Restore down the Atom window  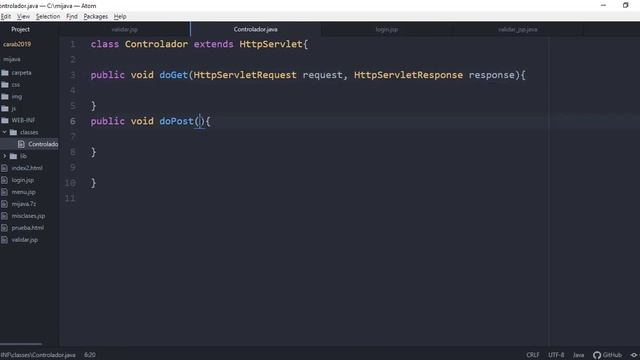625,5
